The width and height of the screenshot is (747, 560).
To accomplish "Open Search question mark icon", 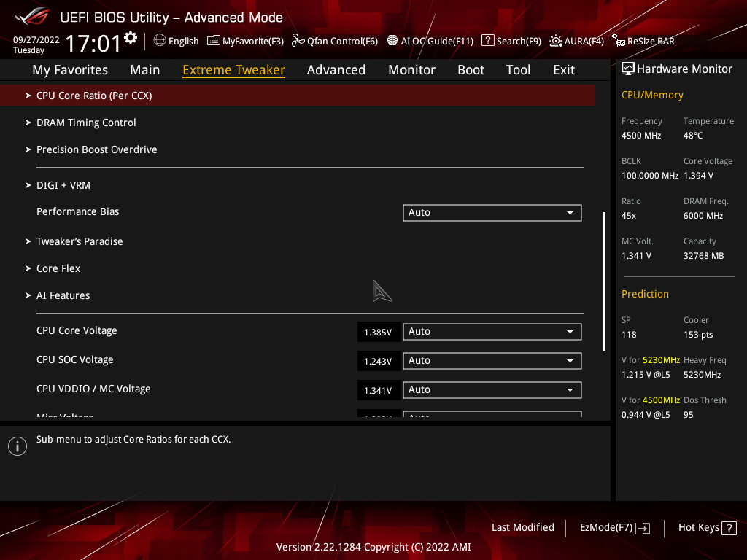I will tap(487, 41).
